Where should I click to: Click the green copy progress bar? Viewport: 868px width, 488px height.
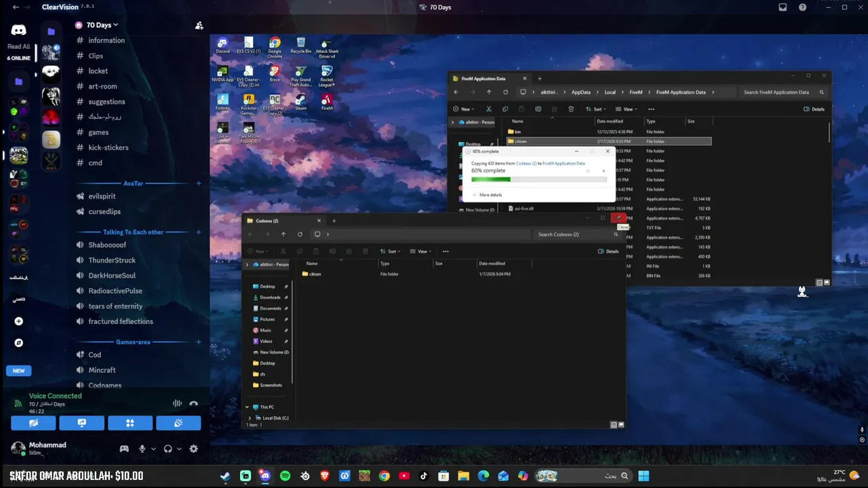490,180
